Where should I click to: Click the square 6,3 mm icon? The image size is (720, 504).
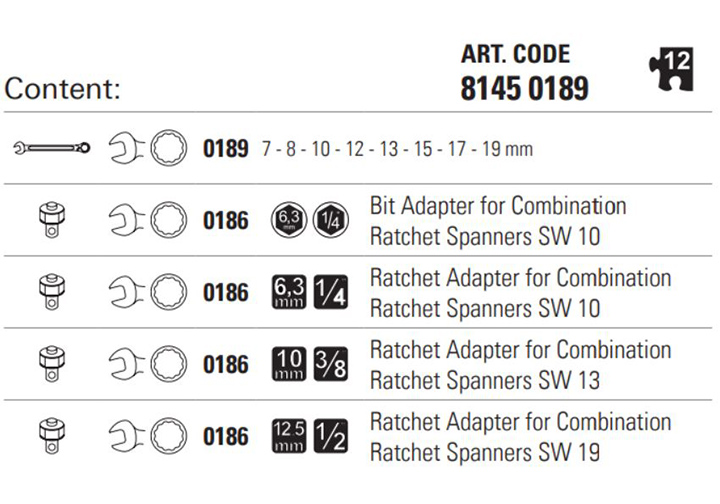[x=289, y=292]
